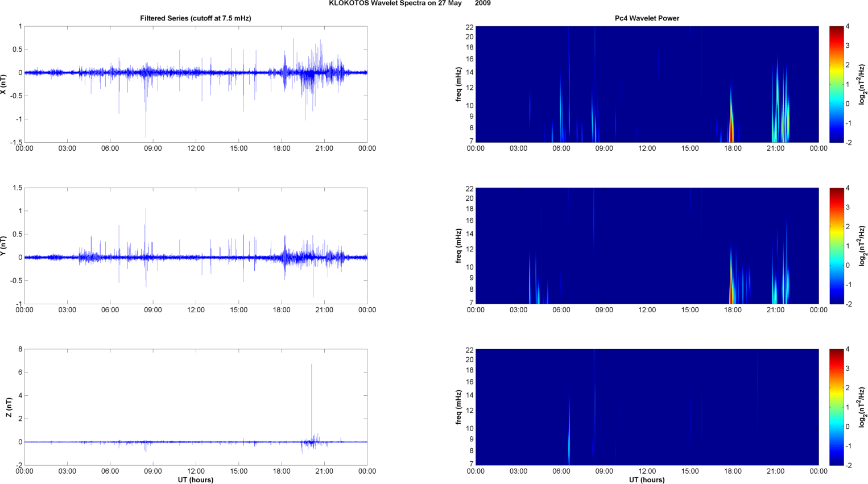Screen dimensions: 868x484
Task: Click the "21:00" tick under the Z time series
Action: tap(324, 471)
